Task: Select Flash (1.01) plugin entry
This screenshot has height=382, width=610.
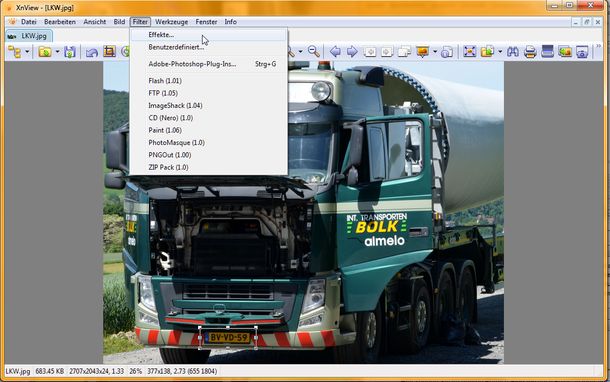Action: (x=209, y=81)
